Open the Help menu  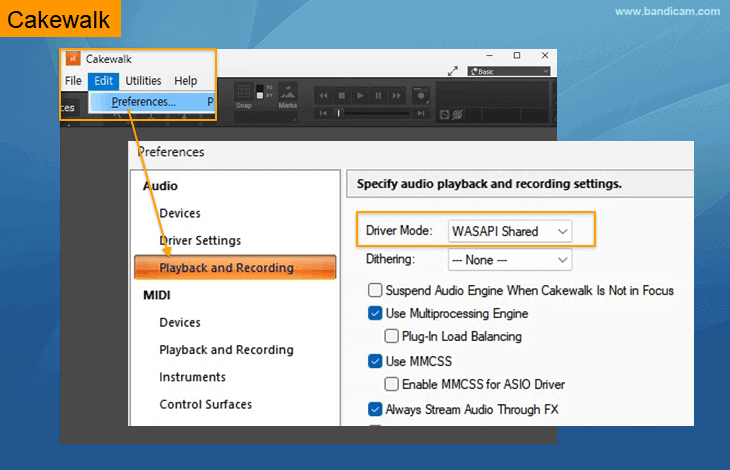click(186, 81)
